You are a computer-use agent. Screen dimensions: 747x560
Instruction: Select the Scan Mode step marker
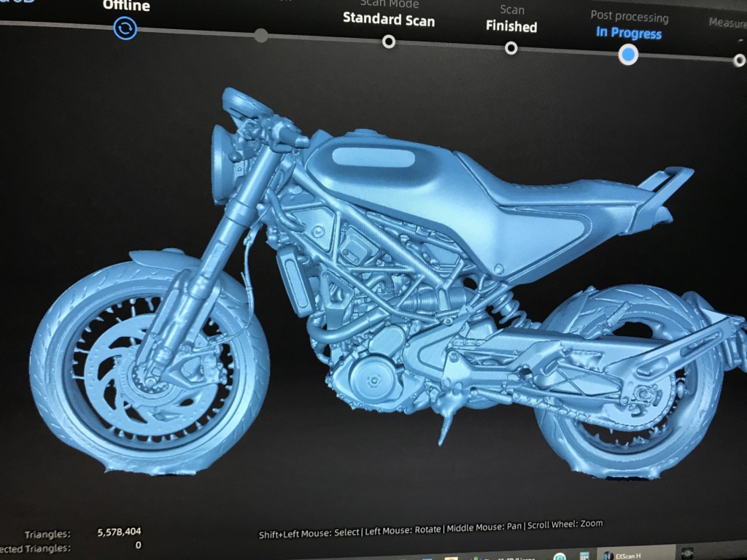coord(389,42)
